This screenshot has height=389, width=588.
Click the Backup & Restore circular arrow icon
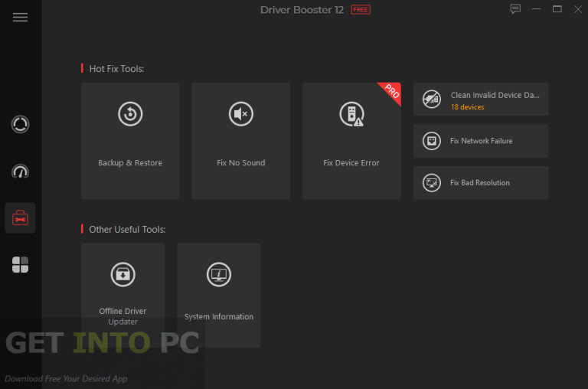click(x=130, y=114)
